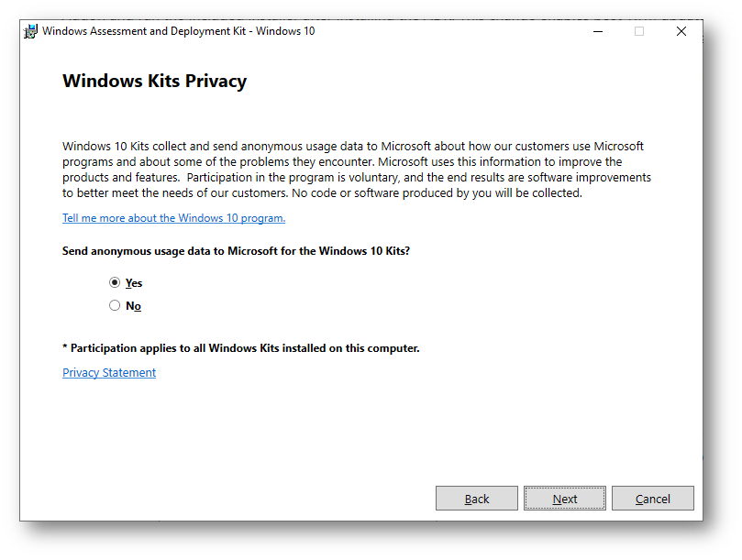Click the "No" option label text
742x560 pixels.
133,306
